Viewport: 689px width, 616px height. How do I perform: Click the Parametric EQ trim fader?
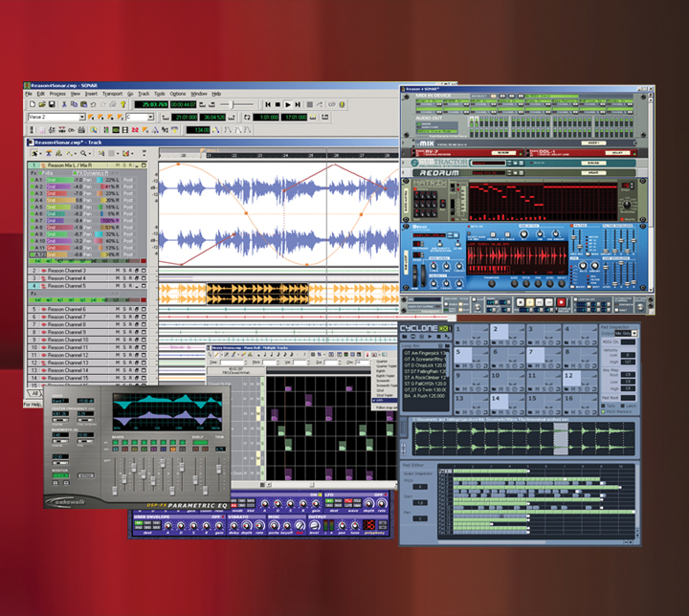[218, 469]
